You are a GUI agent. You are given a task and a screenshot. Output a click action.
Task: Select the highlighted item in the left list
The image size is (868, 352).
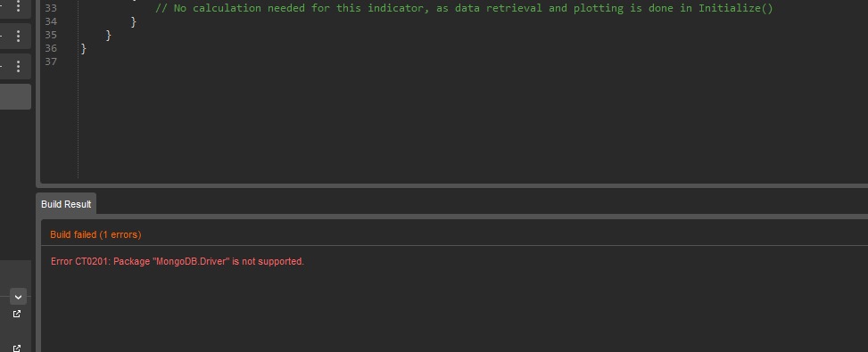pyautogui.click(x=15, y=97)
